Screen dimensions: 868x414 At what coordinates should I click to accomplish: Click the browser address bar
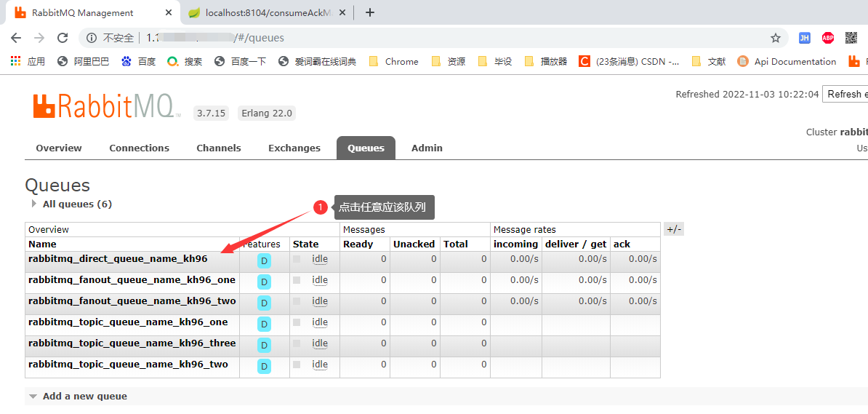coord(432,38)
